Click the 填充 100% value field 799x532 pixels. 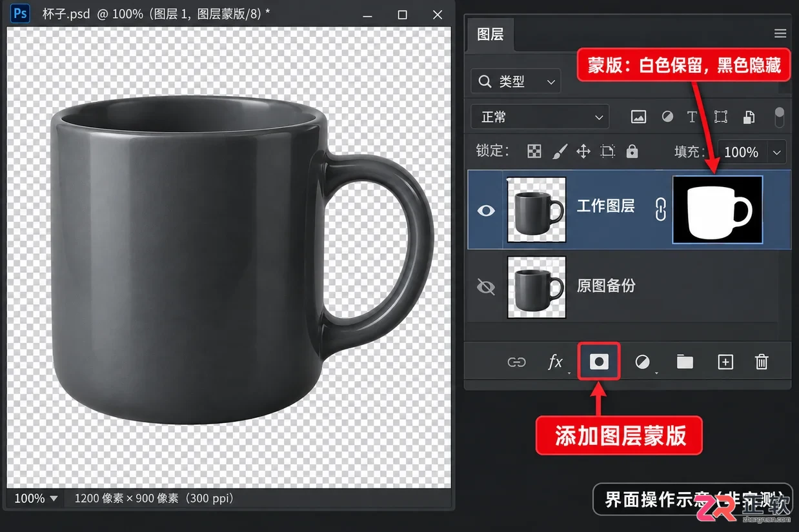tap(741, 153)
